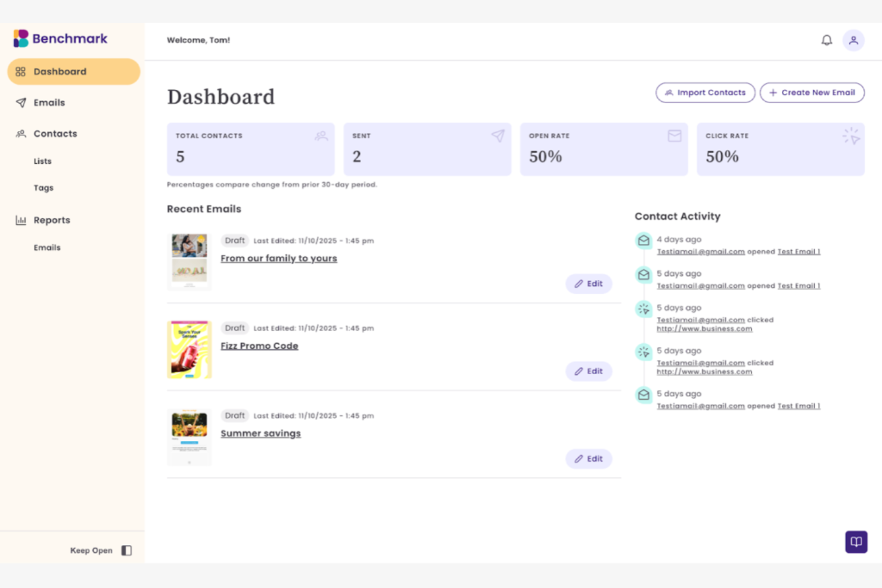Click the paper plane icon on the Sent card
This screenshot has width=882, height=588.
(x=498, y=136)
